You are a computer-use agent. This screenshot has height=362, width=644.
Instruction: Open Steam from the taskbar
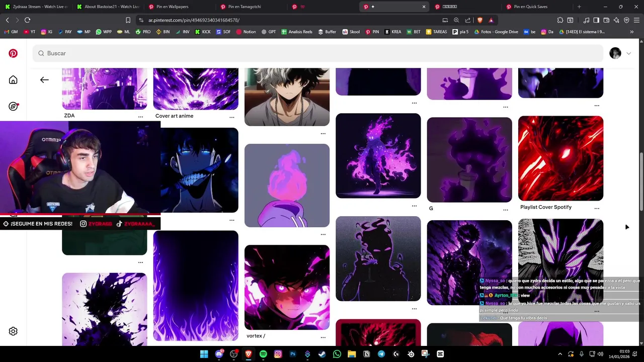(322, 354)
